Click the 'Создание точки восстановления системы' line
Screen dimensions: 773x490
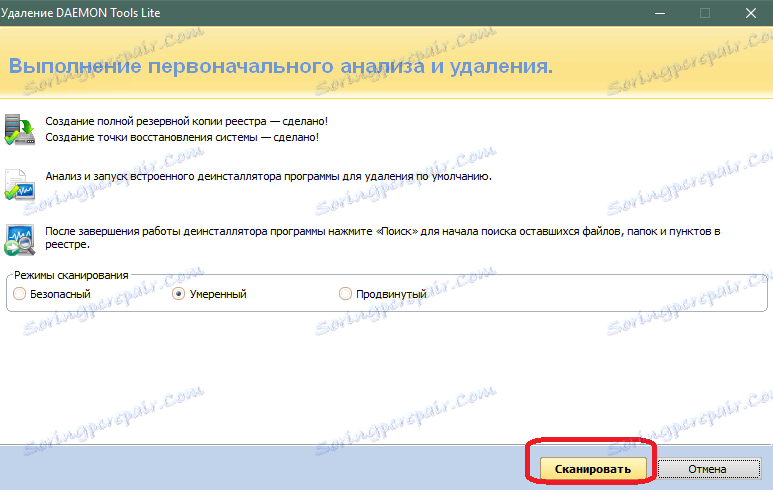[182, 137]
